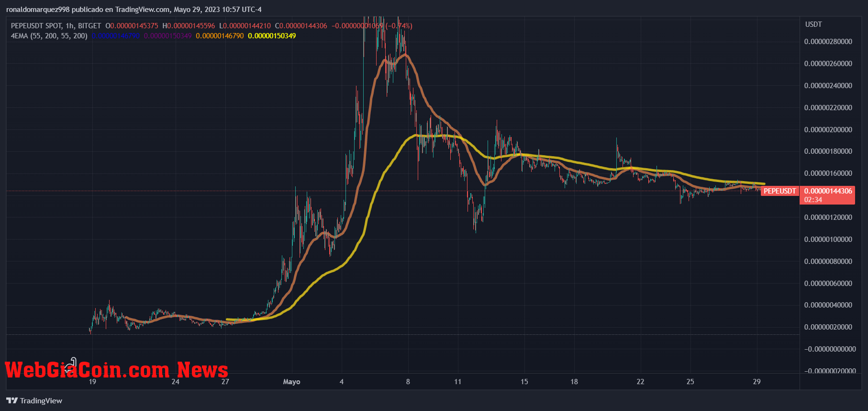Screen dimensions: 868x411
Task: Click the USDT currency label above price axis
Action: click(x=813, y=24)
